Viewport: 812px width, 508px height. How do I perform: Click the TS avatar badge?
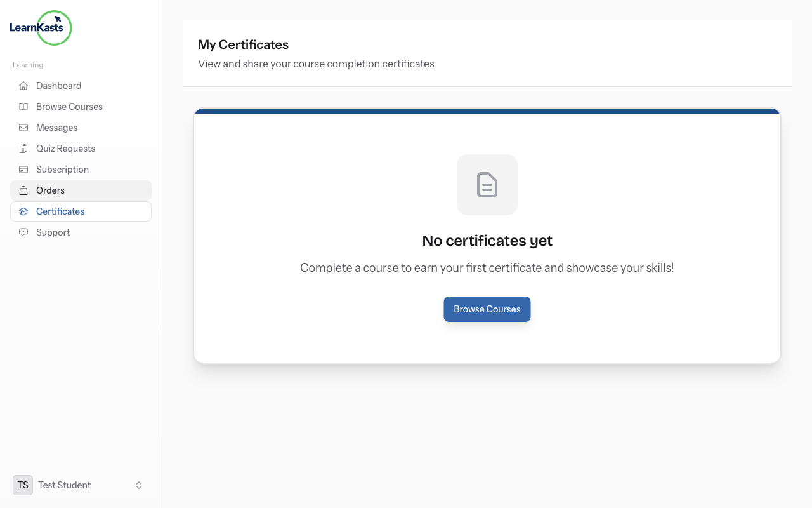[22, 485]
